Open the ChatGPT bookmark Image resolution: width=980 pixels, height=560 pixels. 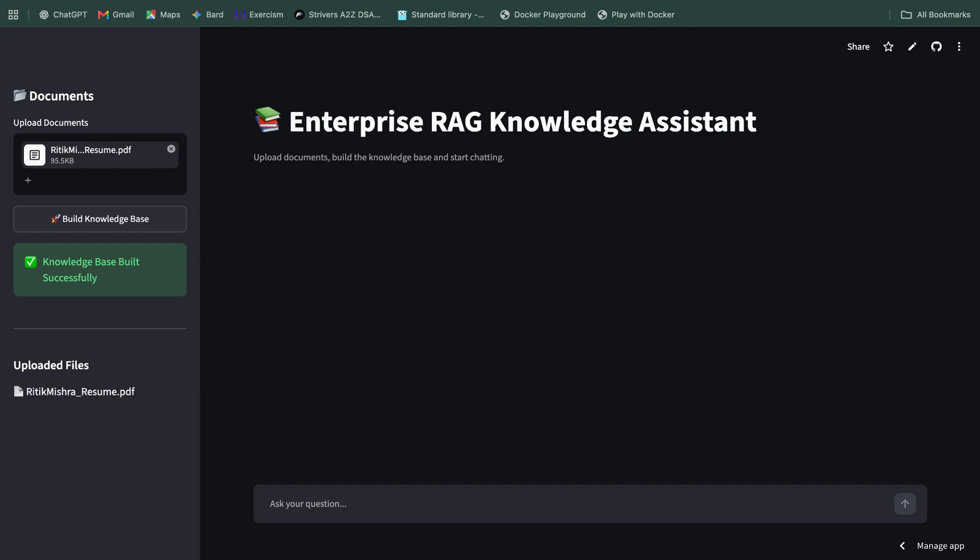click(x=63, y=15)
